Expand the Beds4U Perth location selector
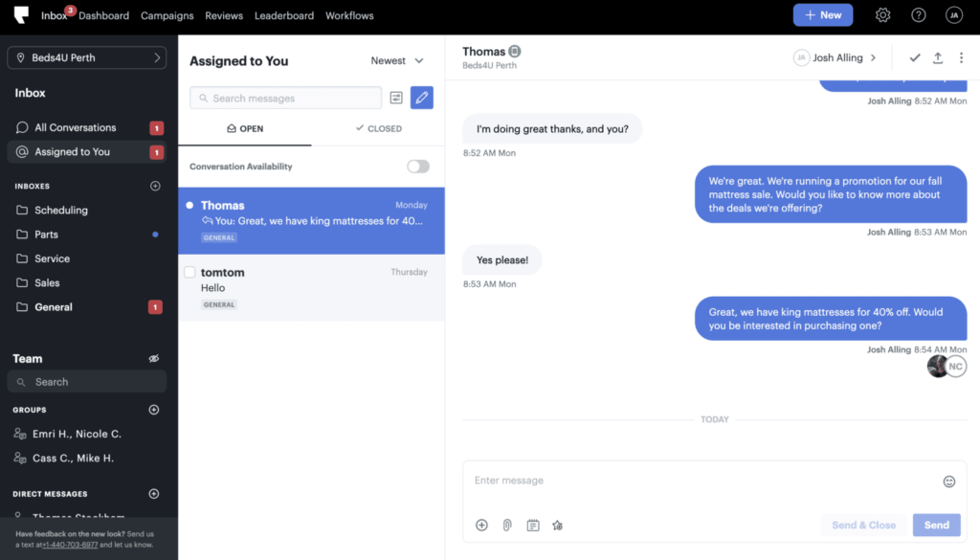The width and height of the screenshot is (980, 560). tap(86, 58)
